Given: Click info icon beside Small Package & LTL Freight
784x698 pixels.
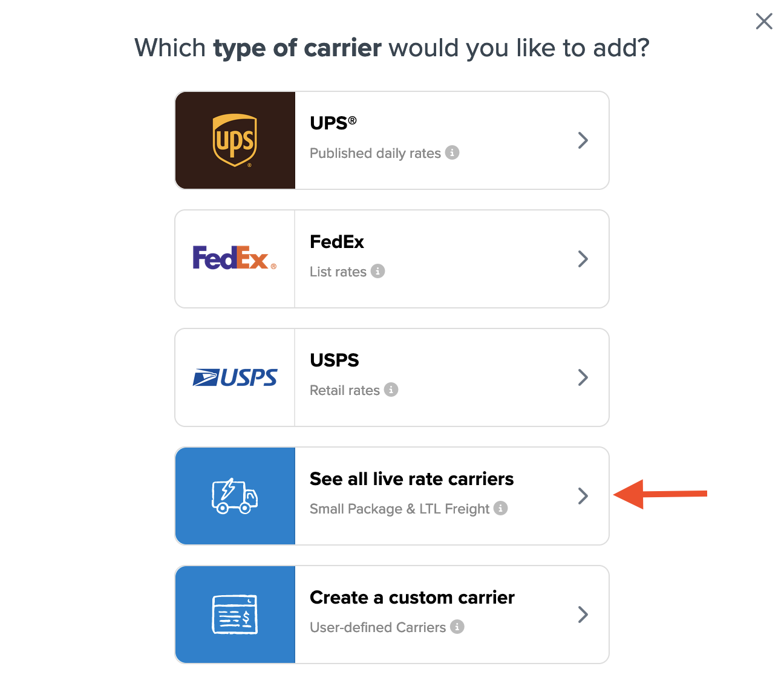Looking at the screenshot, I should coord(501,508).
